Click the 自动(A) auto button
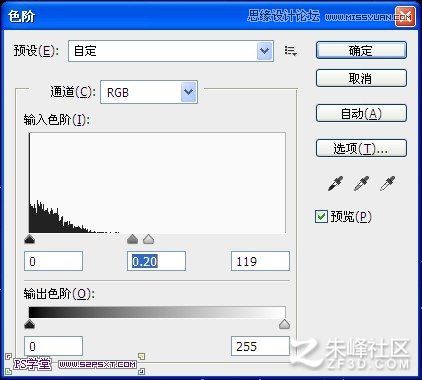 pyautogui.click(x=361, y=113)
